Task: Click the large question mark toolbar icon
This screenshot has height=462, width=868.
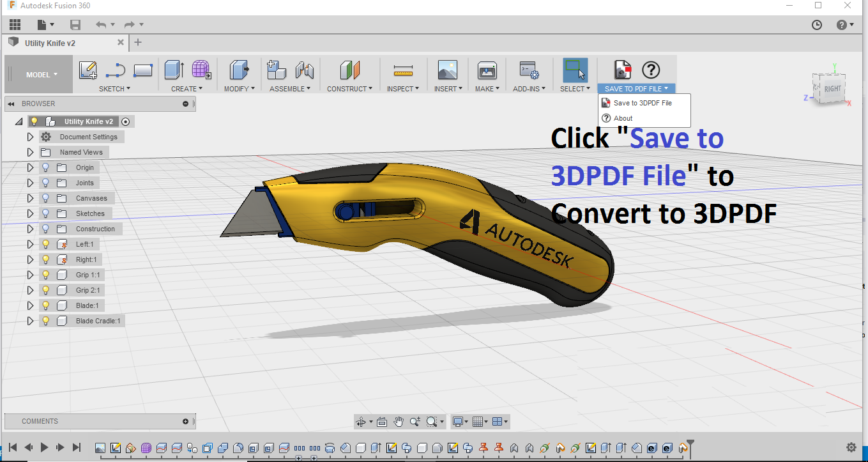Action: [x=651, y=70]
